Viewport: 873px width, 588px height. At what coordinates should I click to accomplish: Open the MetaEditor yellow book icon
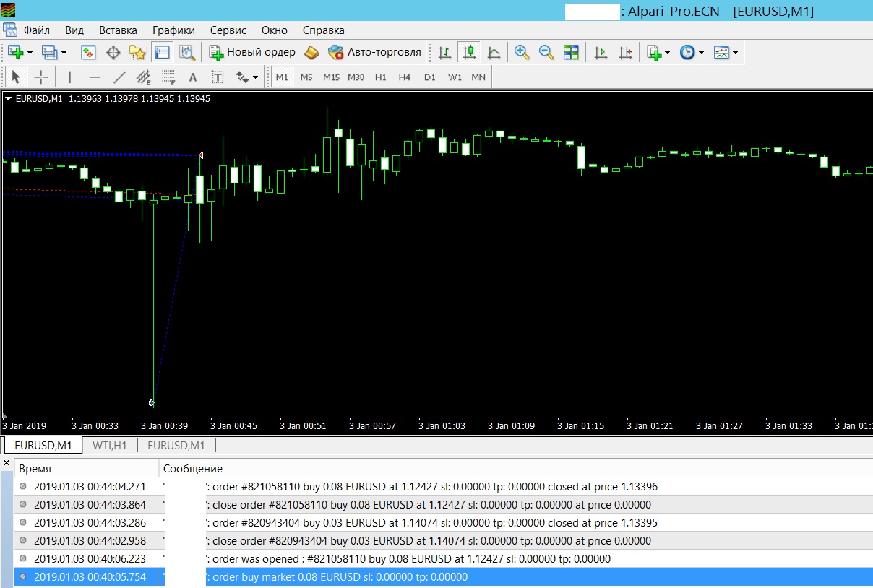(x=311, y=52)
